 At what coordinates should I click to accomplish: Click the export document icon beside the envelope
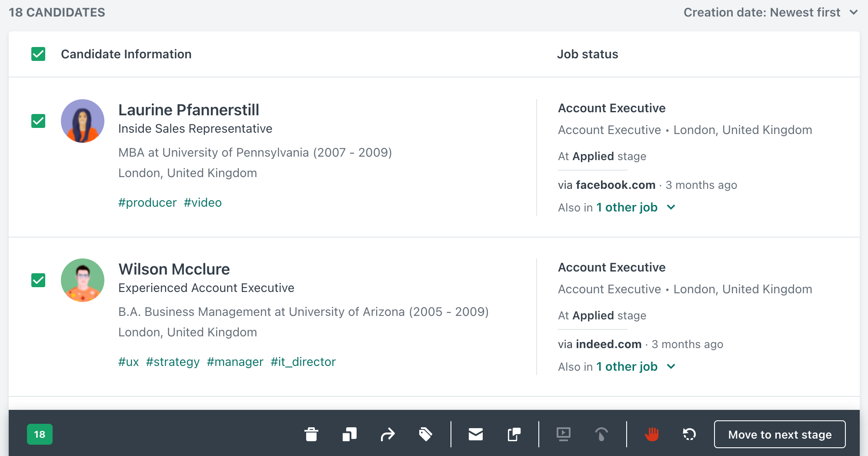pos(514,434)
